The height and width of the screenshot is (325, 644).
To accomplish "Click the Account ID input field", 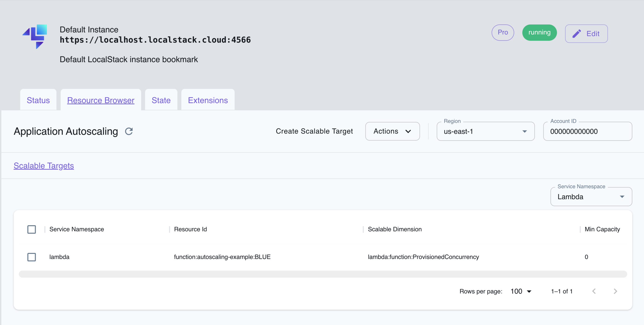I will click(587, 131).
